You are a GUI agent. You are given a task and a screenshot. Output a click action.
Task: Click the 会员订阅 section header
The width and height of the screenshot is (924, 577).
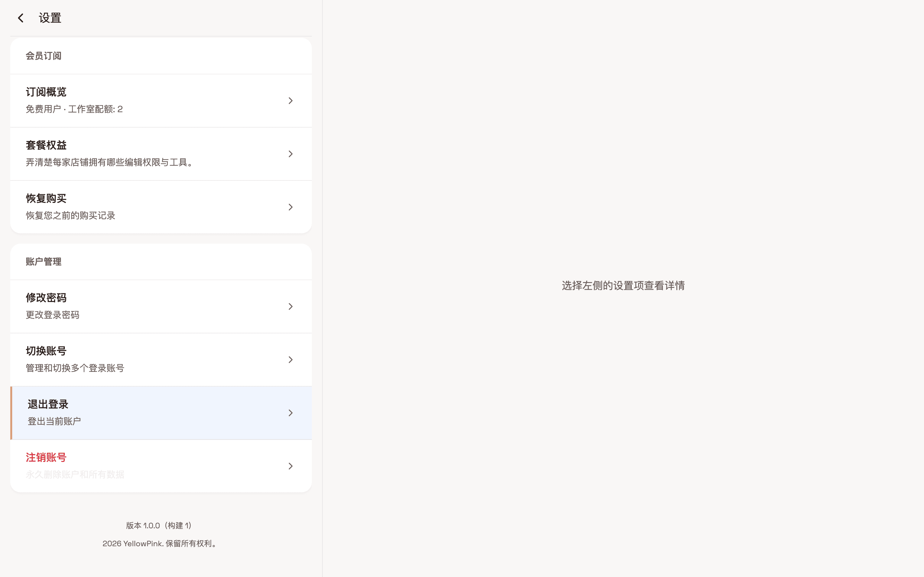click(x=43, y=56)
